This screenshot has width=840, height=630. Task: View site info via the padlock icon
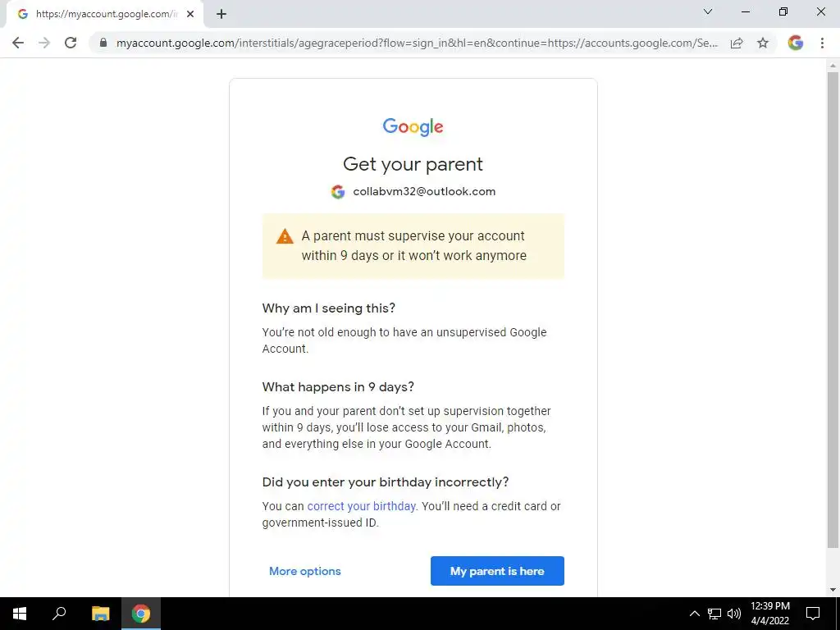tap(103, 43)
